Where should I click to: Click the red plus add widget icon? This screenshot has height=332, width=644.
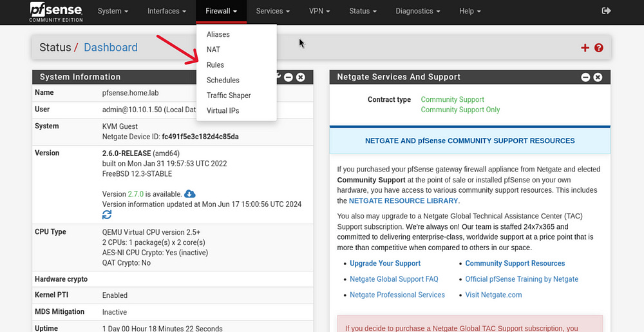pos(585,48)
